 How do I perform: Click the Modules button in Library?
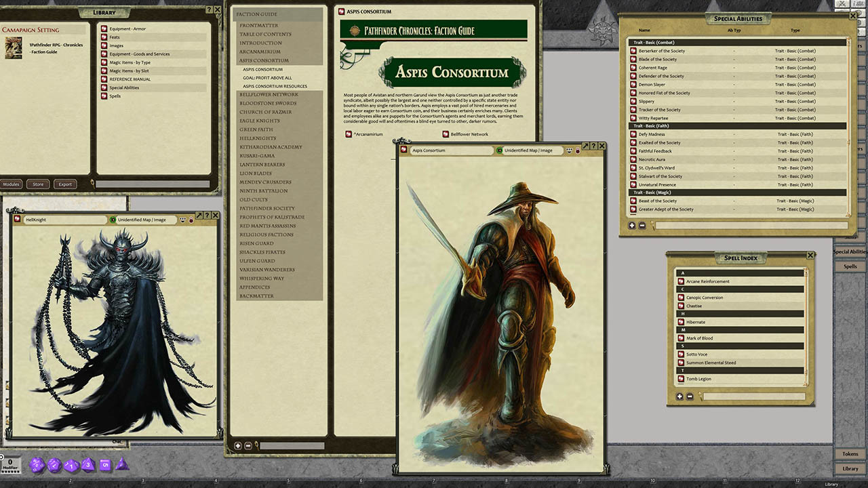tap(12, 184)
